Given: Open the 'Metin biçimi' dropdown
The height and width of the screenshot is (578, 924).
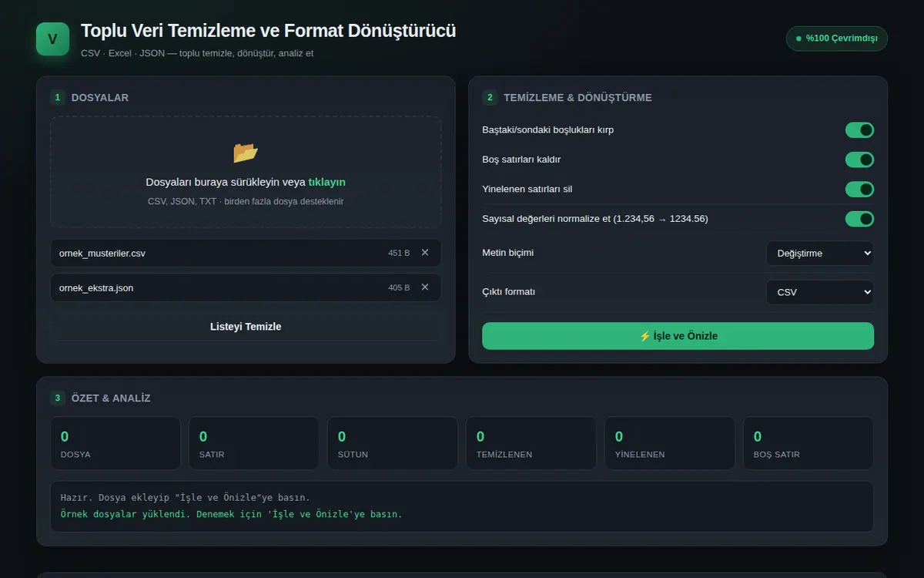Looking at the screenshot, I should (x=820, y=253).
